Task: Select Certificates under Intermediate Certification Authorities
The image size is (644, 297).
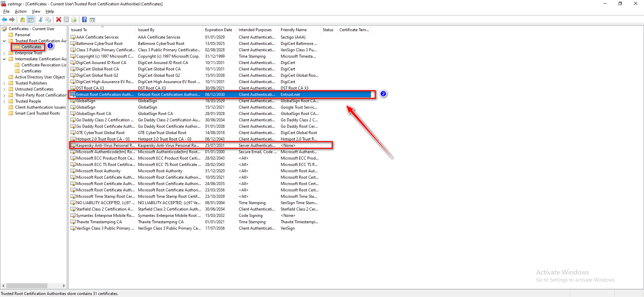Action: pyautogui.click(x=31, y=71)
